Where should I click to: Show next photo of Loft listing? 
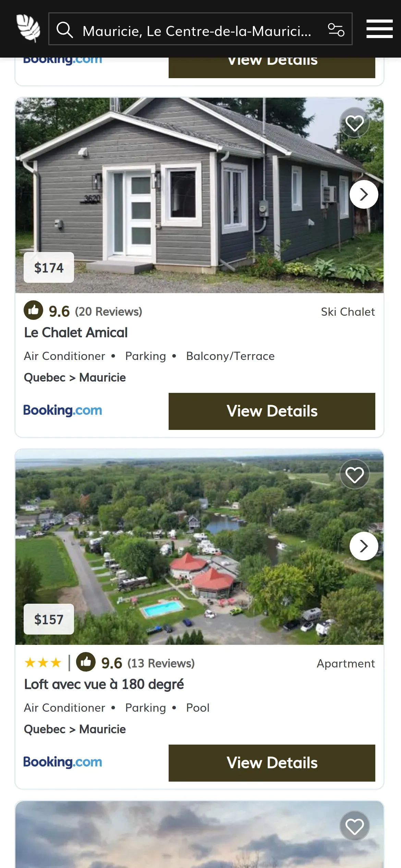364,546
